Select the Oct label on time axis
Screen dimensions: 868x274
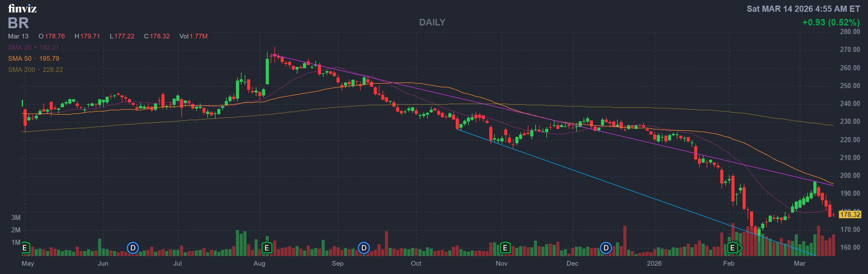[x=416, y=263]
